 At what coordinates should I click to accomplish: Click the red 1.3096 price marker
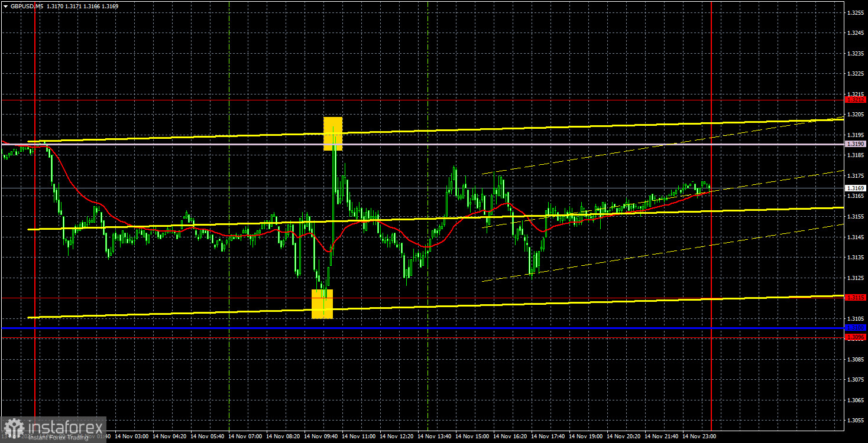click(x=855, y=337)
